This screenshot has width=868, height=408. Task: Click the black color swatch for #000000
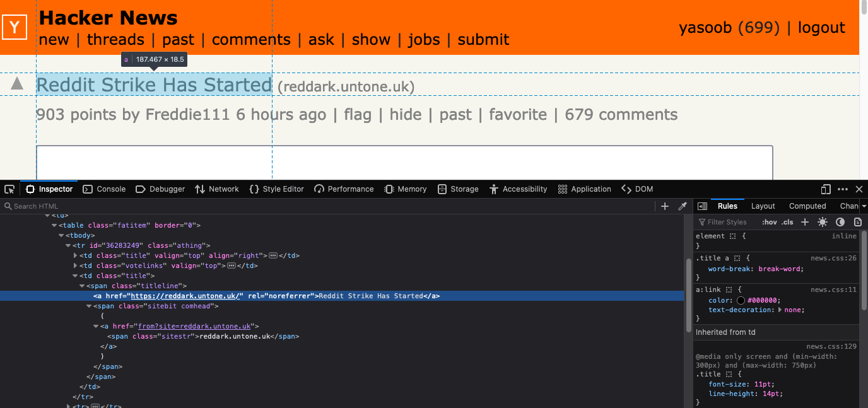pos(741,301)
